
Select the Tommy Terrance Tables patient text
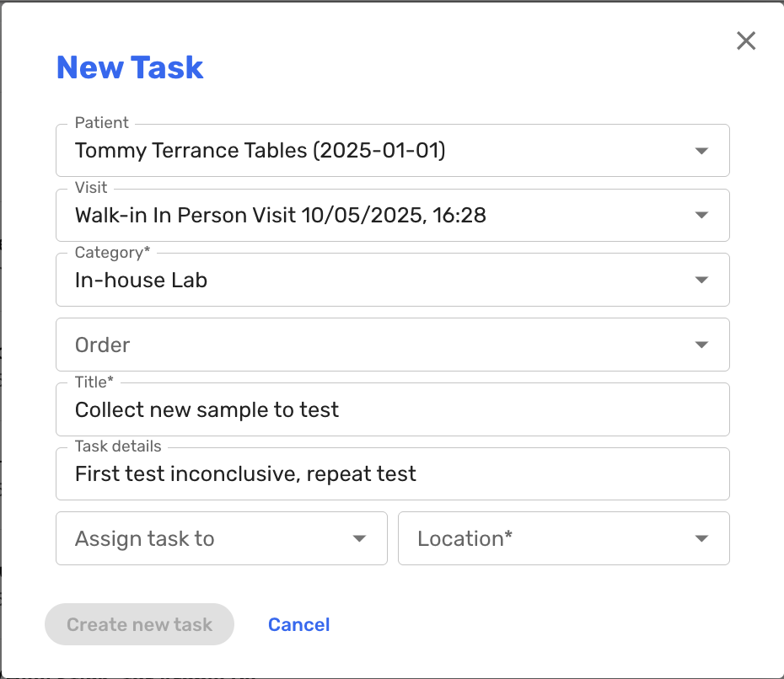pyautogui.click(x=260, y=151)
